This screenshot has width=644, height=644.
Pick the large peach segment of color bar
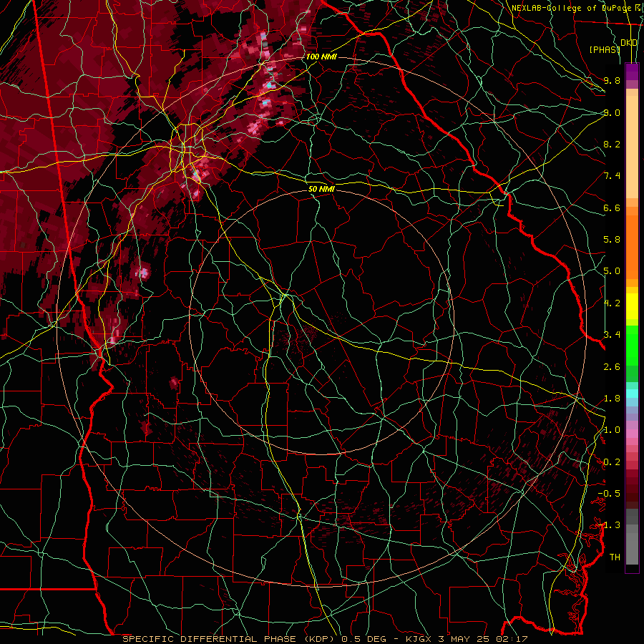(x=632, y=147)
